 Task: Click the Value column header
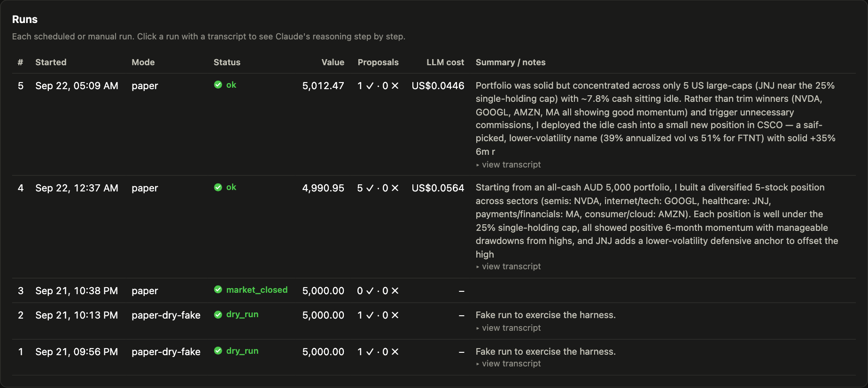(333, 62)
